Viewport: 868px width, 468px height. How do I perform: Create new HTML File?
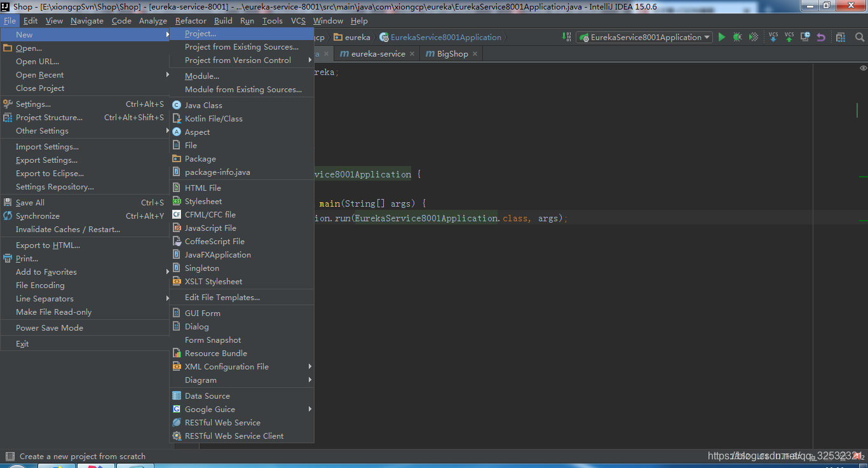pyautogui.click(x=242, y=188)
